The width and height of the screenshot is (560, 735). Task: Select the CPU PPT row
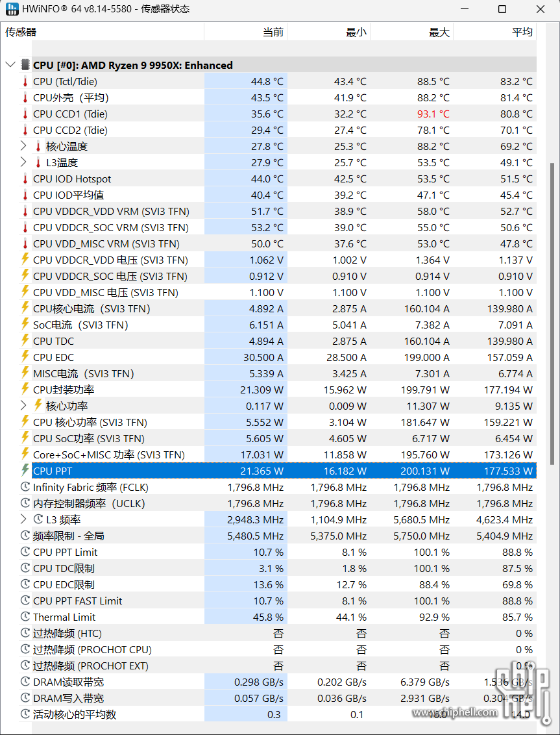[284, 471]
